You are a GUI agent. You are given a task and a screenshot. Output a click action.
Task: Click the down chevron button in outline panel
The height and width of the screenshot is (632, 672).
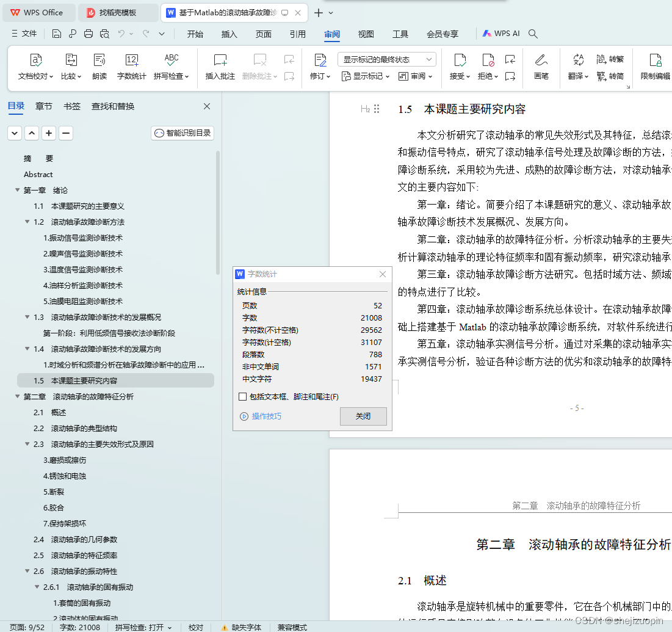coord(15,133)
